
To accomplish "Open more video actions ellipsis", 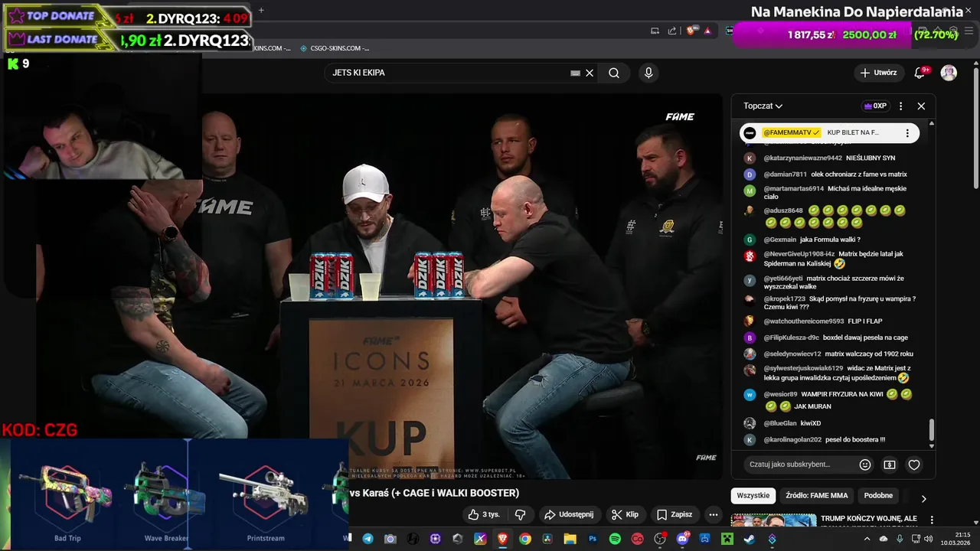I will click(x=714, y=514).
